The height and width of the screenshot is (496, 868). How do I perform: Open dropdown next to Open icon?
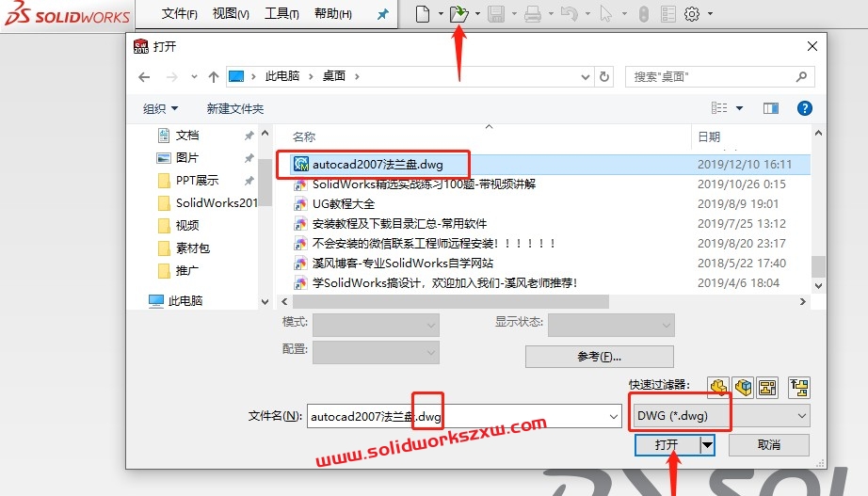click(x=477, y=14)
